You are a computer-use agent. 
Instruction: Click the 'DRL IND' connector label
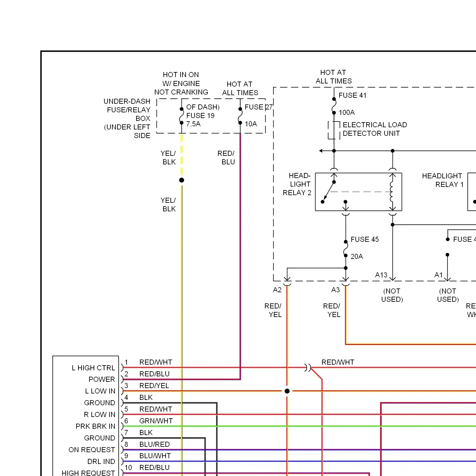click(101, 461)
